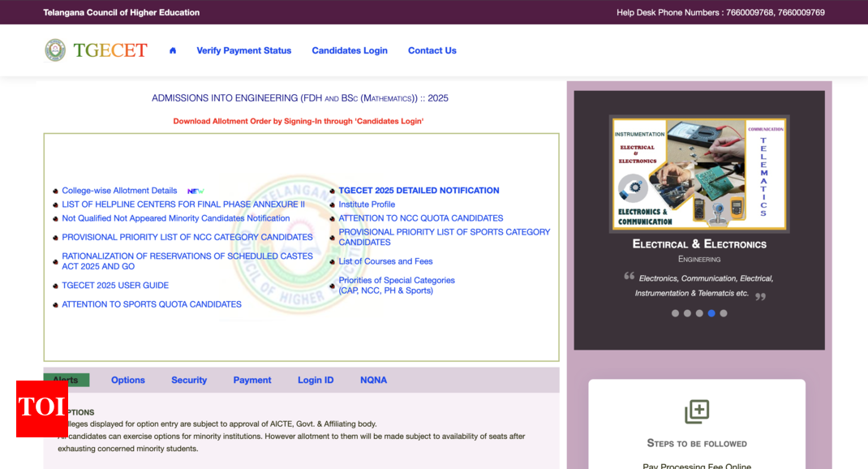The height and width of the screenshot is (469, 868).
Task: Select the fifth carousel dot indicator
Action: pyautogui.click(x=724, y=313)
